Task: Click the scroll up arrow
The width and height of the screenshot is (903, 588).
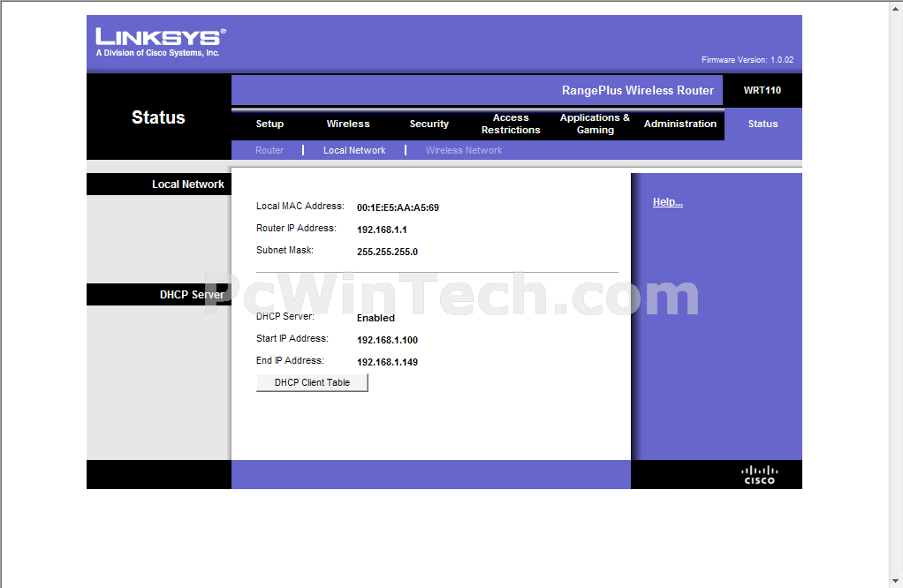Action: 896,7
